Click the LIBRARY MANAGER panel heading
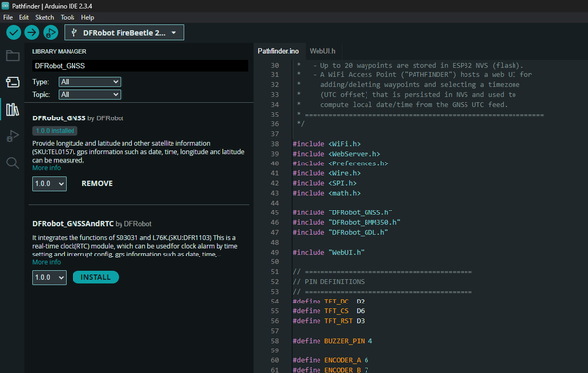 pyautogui.click(x=59, y=51)
